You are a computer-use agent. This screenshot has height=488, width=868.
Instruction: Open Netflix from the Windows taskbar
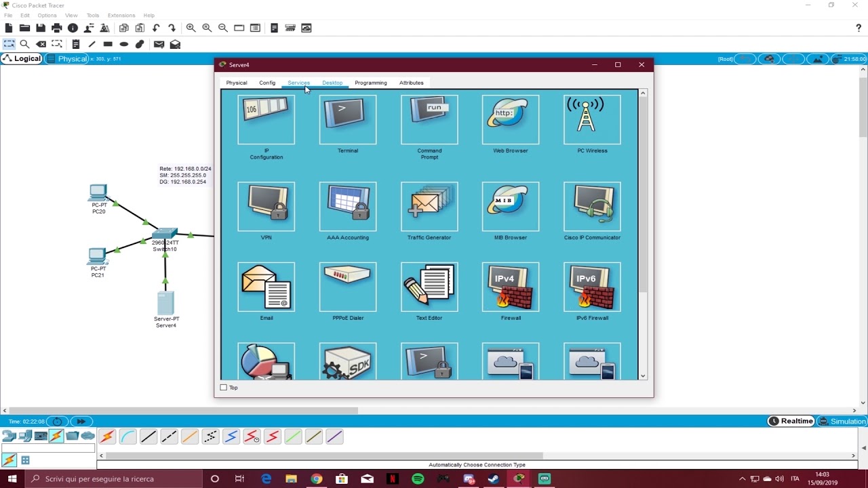point(393,479)
